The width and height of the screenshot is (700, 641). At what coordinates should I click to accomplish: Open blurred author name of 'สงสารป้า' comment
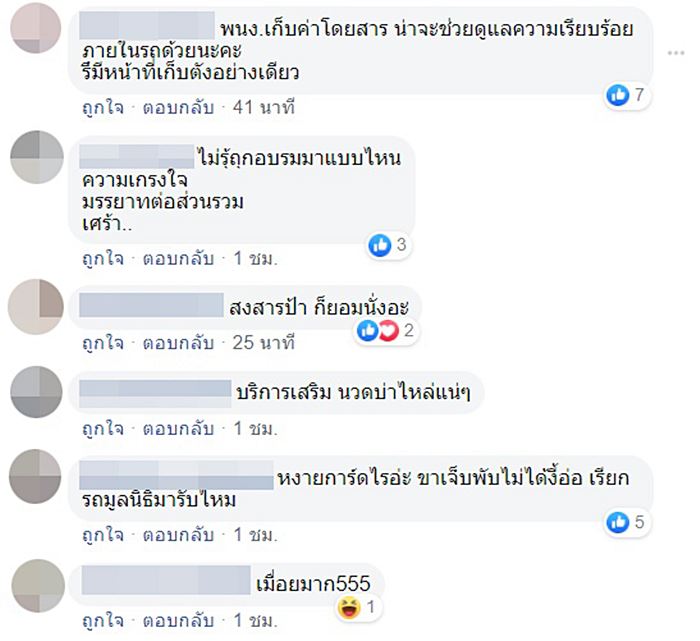click(151, 305)
